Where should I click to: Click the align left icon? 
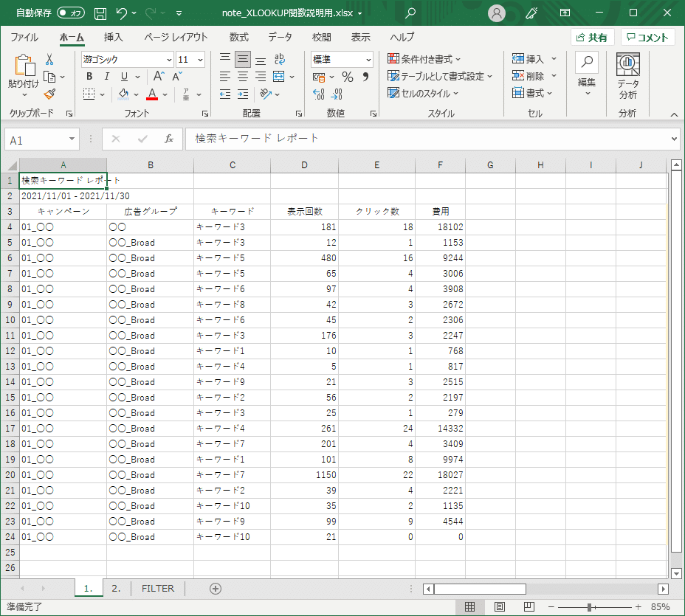pyautogui.click(x=225, y=77)
